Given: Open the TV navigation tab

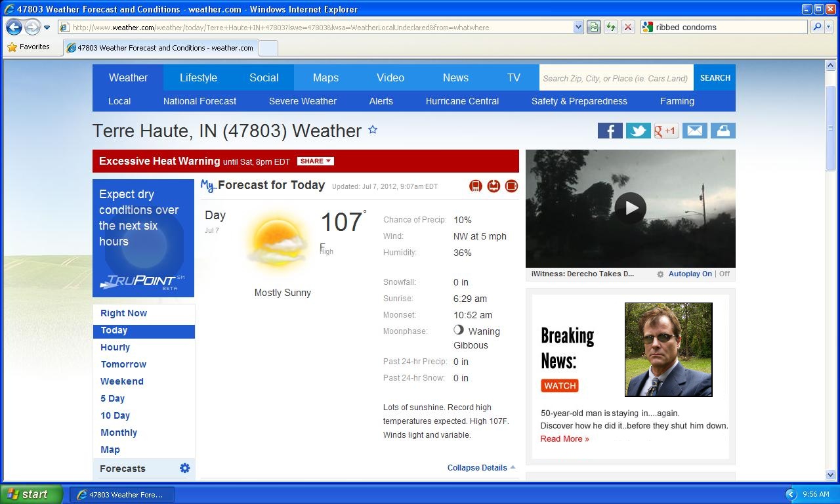Looking at the screenshot, I should coord(514,77).
